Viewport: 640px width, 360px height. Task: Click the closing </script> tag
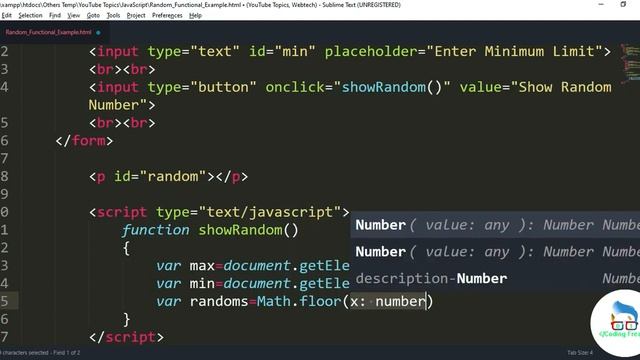point(127,338)
